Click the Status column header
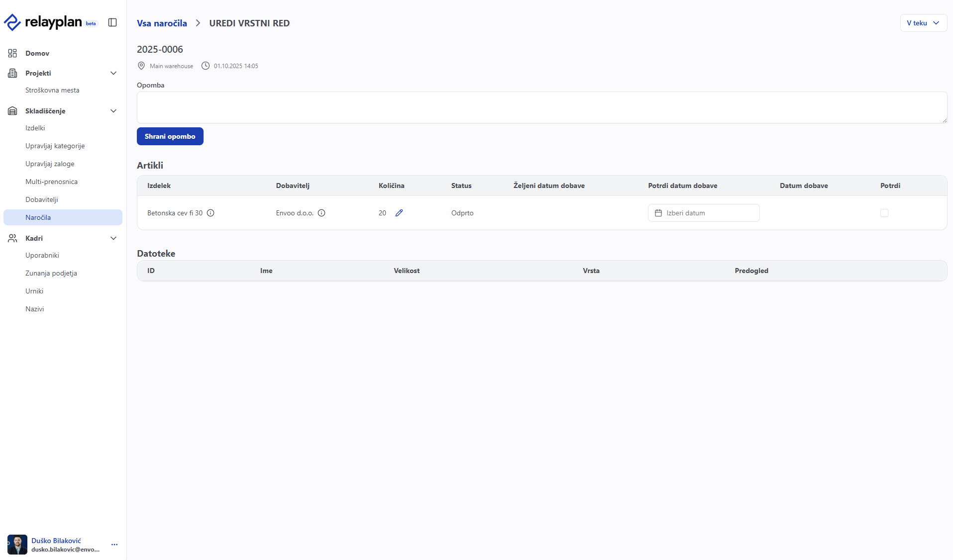 point(461,186)
